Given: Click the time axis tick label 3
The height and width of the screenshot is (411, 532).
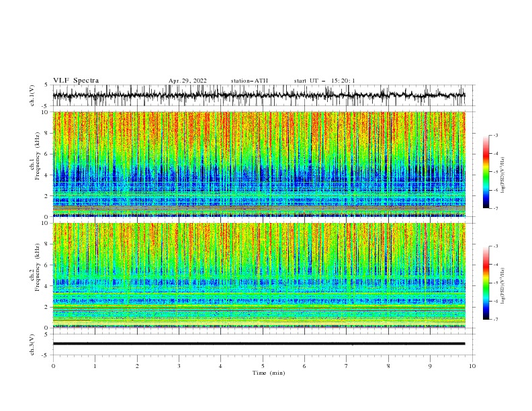Looking at the screenshot, I should [179, 366].
